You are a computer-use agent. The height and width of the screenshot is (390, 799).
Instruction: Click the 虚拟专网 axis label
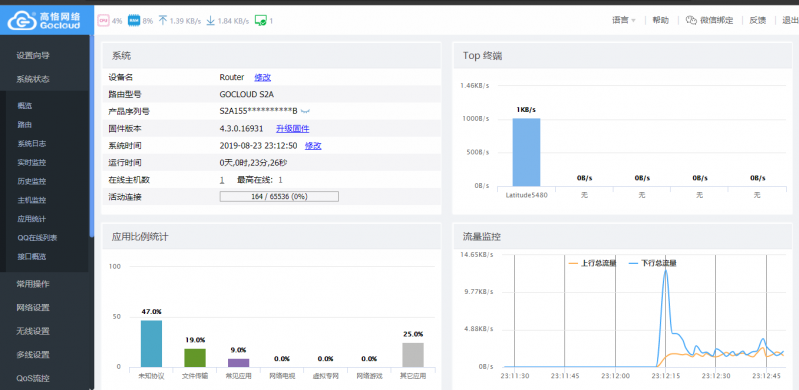[326, 376]
